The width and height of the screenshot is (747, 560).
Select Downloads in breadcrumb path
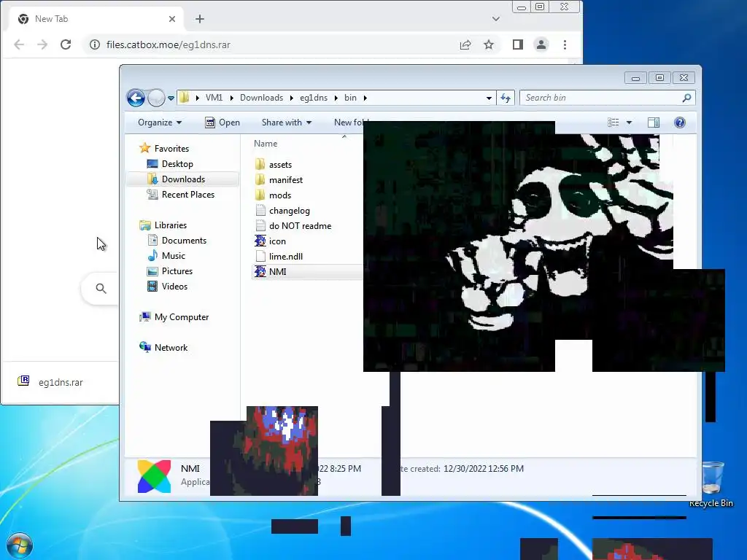[x=262, y=98]
